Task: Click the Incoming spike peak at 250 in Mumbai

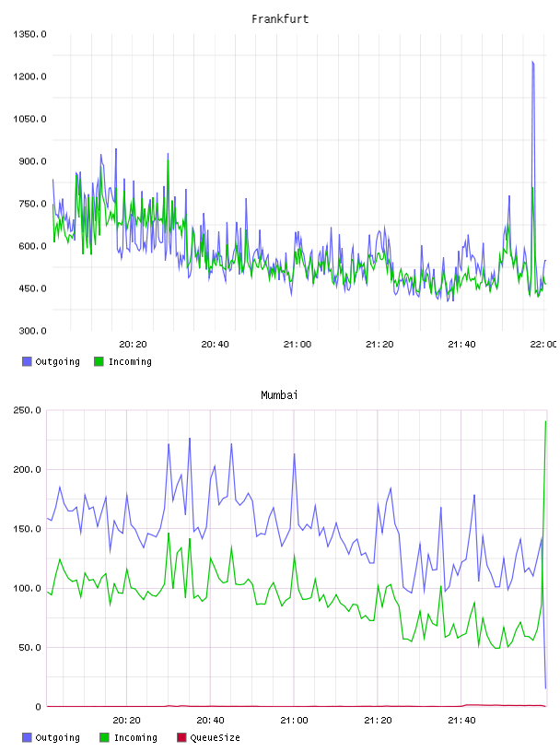Action: pyautogui.click(x=545, y=422)
